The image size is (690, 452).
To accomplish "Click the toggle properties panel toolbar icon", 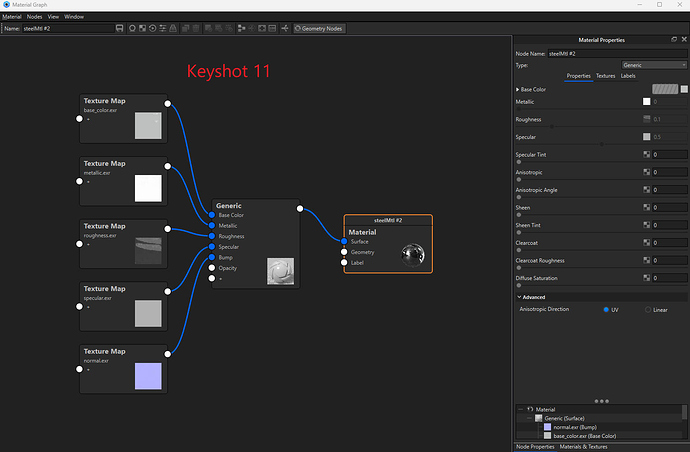I will 272,28.
